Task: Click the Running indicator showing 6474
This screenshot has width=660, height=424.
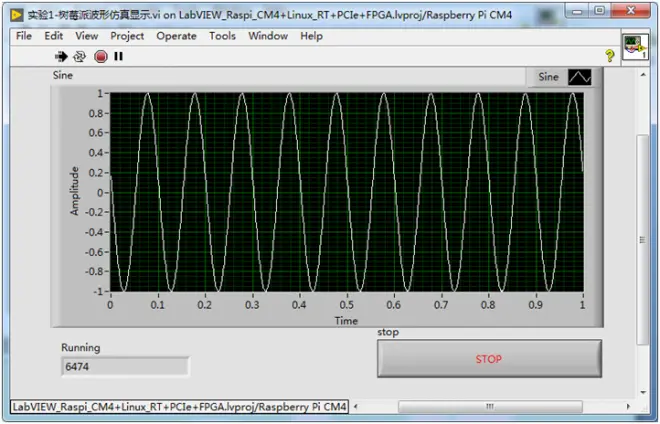Action: [x=125, y=366]
